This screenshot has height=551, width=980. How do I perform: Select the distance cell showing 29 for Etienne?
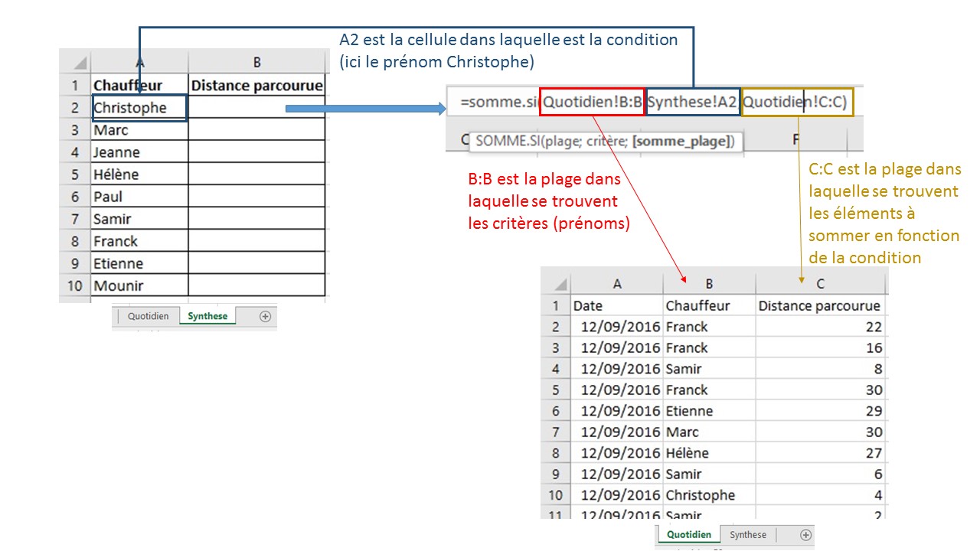click(x=819, y=411)
